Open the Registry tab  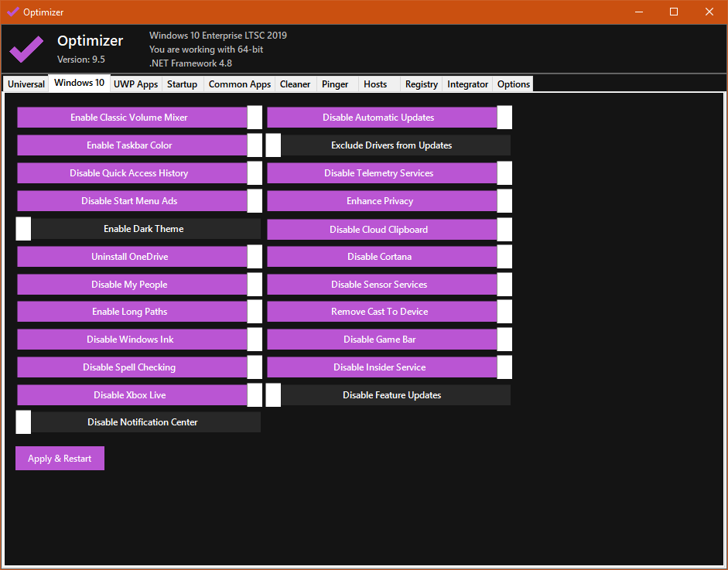421,84
